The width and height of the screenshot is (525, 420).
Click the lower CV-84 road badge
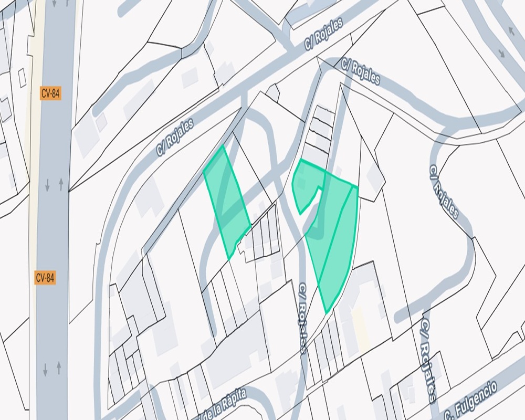tap(45, 278)
